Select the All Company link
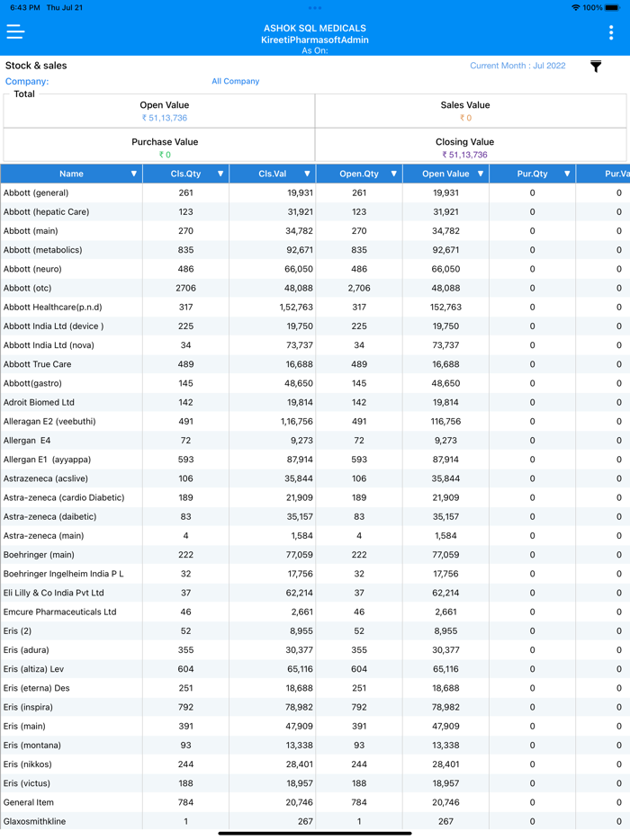Screen dimensions: 630x840 pos(236,81)
